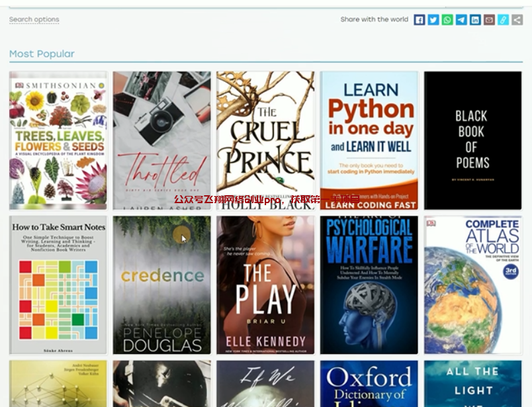The image size is (532, 407).
Task: Open the gray general share icon
Action: coord(517,20)
